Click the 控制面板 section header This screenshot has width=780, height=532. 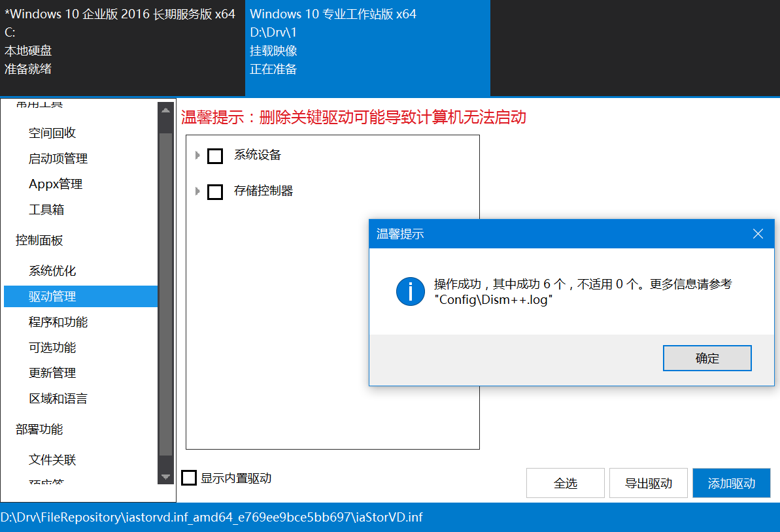[x=39, y=240]
